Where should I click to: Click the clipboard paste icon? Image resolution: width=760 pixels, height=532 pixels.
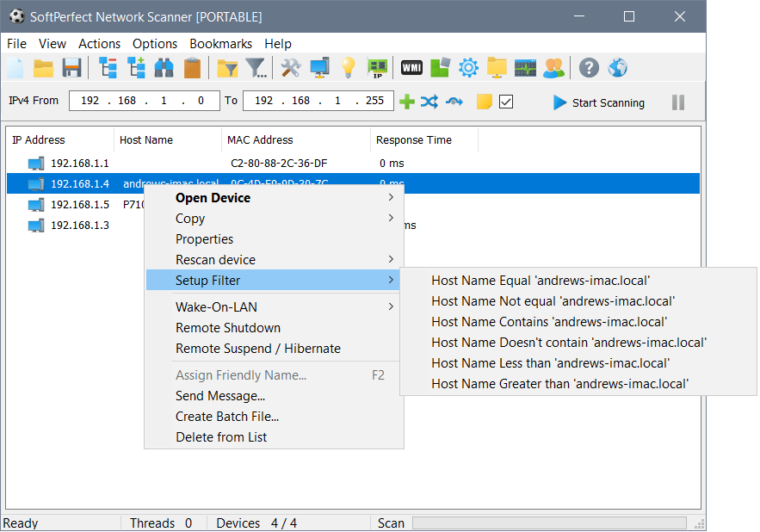[x=193, y=68]
